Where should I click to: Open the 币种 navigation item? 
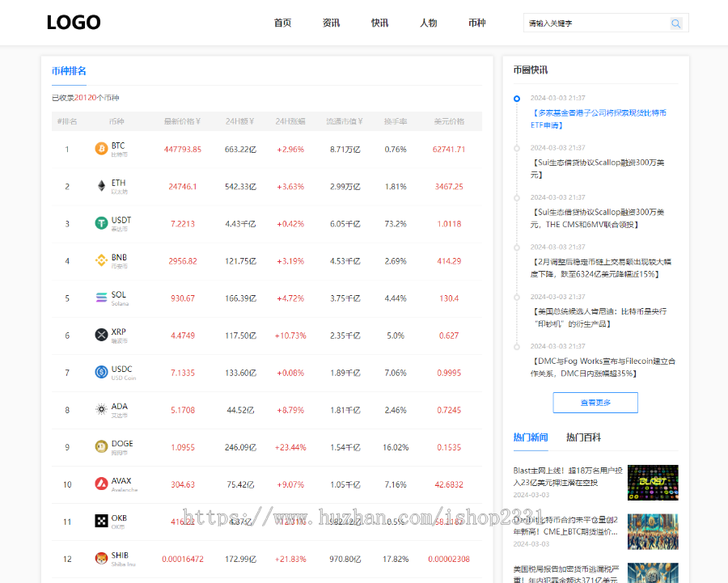(476, 23)
